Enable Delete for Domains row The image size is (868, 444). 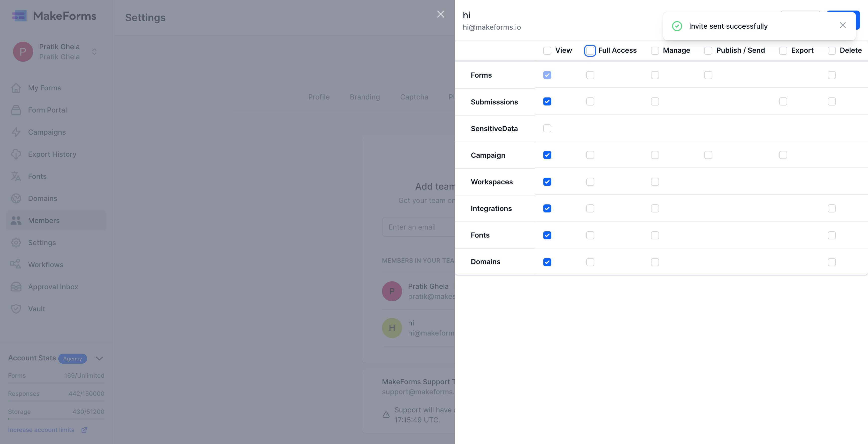832,262
